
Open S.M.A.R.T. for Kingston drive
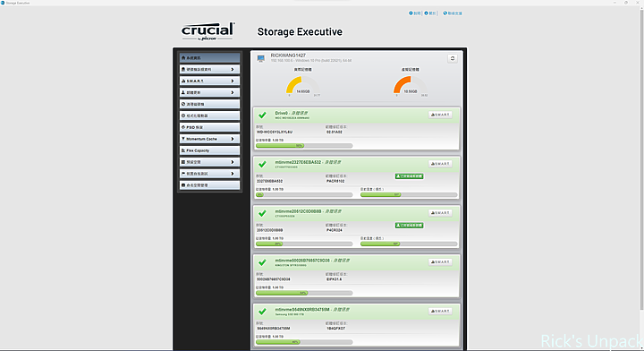tap(440, 261)
